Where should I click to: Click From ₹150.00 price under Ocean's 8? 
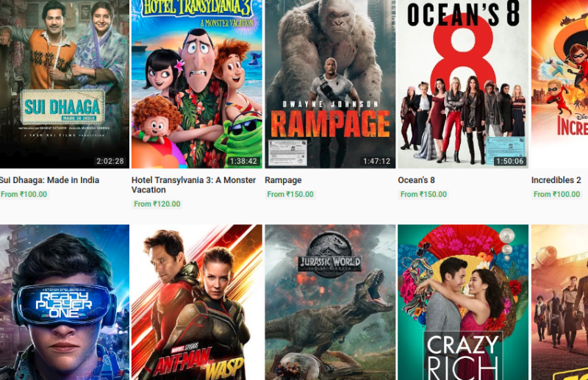tap(423, 194)
